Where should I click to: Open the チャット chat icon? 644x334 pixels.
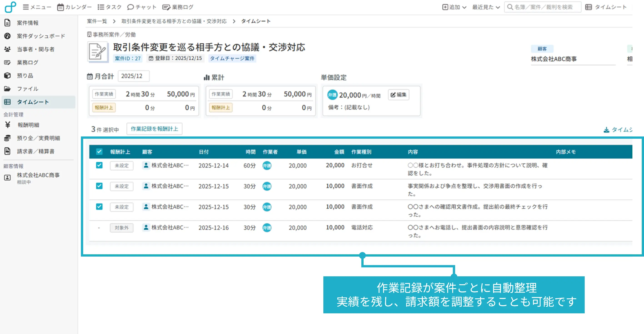[130, 7]
